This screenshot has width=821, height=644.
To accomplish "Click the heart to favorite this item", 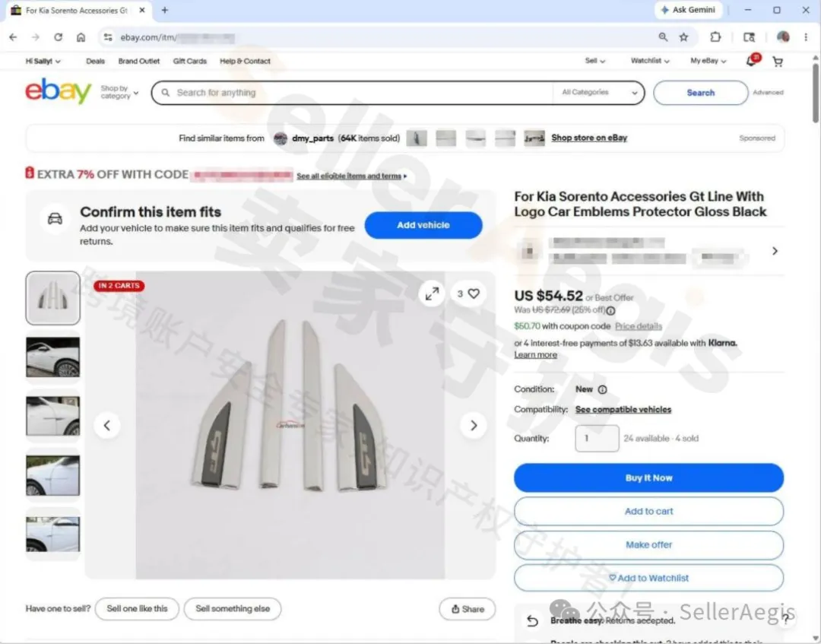I will [474, 293].
